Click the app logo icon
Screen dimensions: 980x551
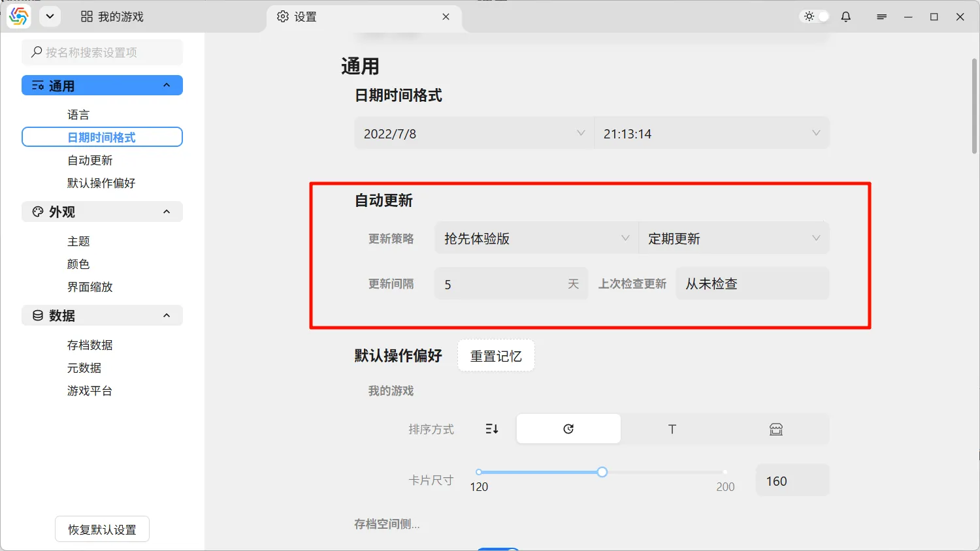[19, 17]
